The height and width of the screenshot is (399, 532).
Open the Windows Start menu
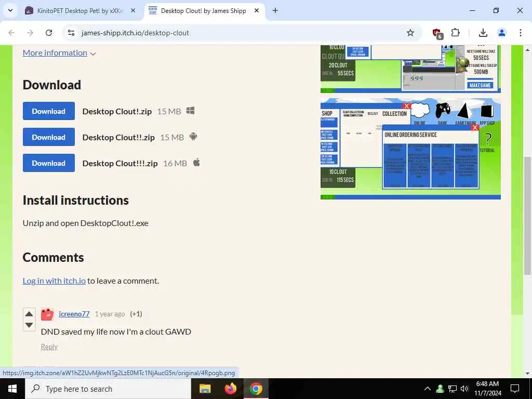tap(12, 389)
